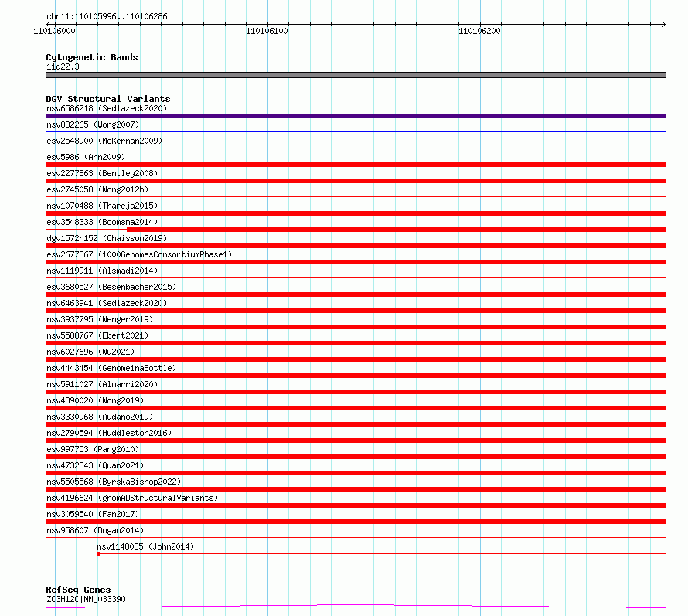Select the nsv832265 (Wong2007) variant label

click(x=93, y=124)
